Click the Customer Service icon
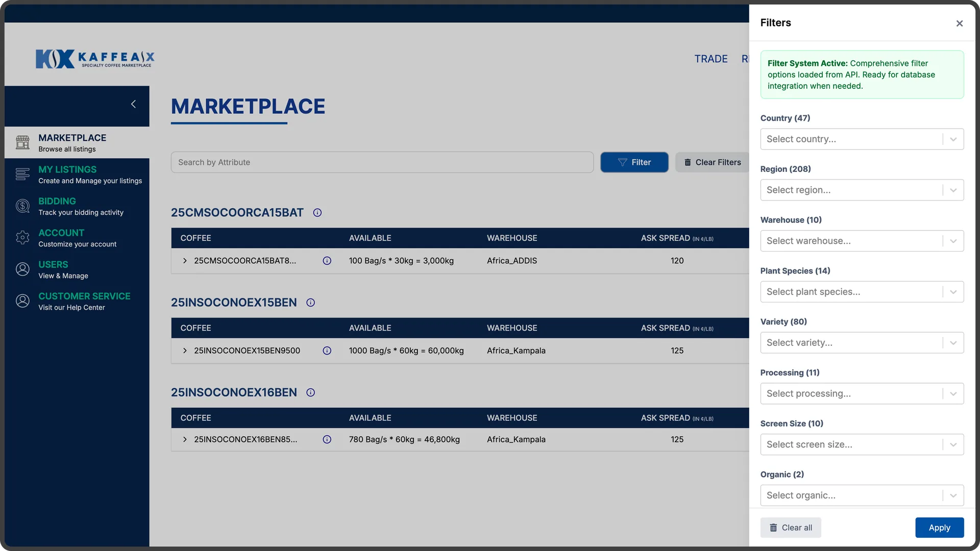980x551 pixels. (x=22, y=301)
